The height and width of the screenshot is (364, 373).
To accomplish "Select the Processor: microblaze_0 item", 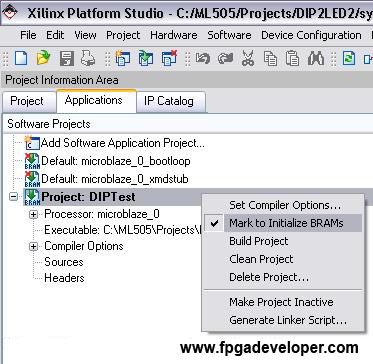I will point(102,214).
